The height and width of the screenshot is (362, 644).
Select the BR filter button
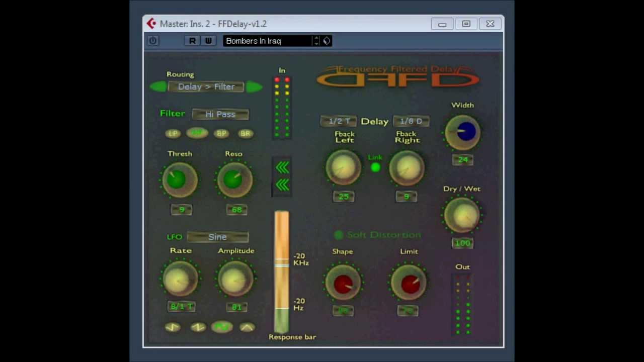pos(246,133)
